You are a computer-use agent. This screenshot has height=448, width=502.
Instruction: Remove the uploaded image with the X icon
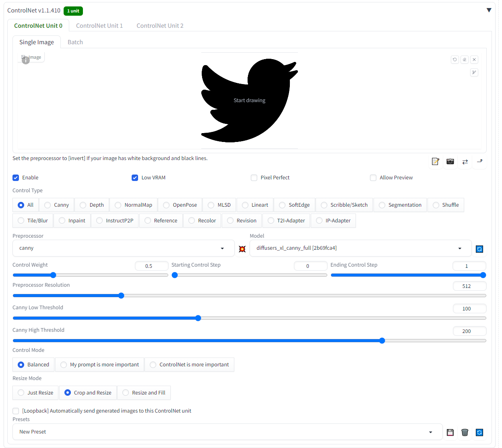pyautogui.click(x=474, y=60)
